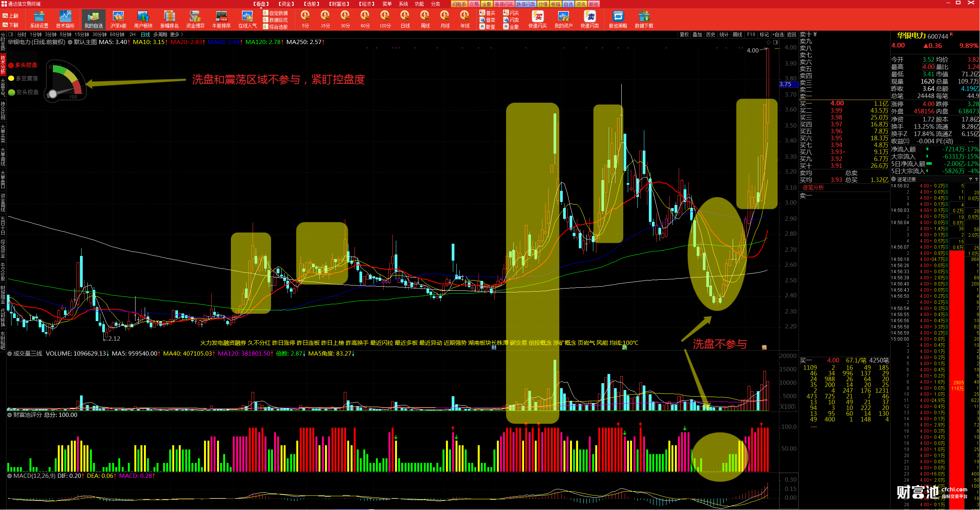Select the 多头控盘 red indicator

(23, 65)
